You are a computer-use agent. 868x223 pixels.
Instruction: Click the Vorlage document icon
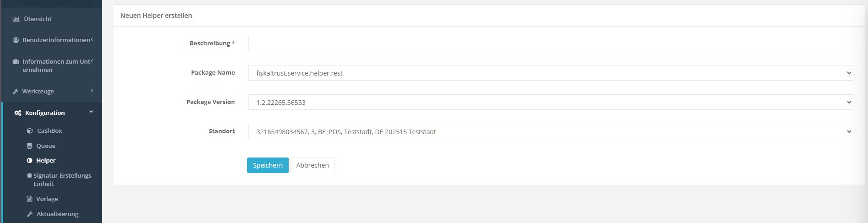click(30, 199)
